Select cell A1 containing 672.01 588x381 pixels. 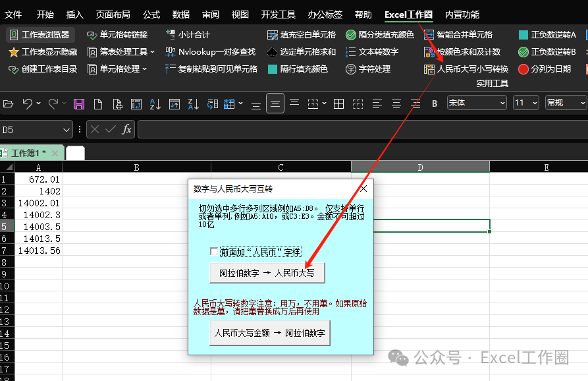pos(38,179)
